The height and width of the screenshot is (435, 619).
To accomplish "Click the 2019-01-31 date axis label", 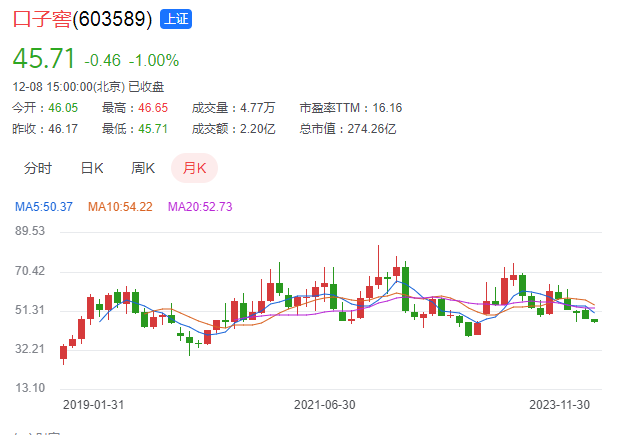I will 94,405.
